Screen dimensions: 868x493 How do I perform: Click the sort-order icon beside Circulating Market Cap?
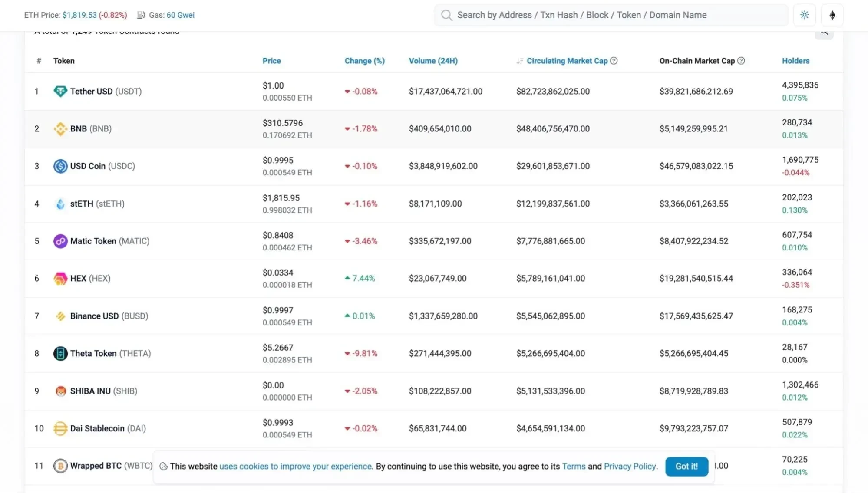pos(520,61)
